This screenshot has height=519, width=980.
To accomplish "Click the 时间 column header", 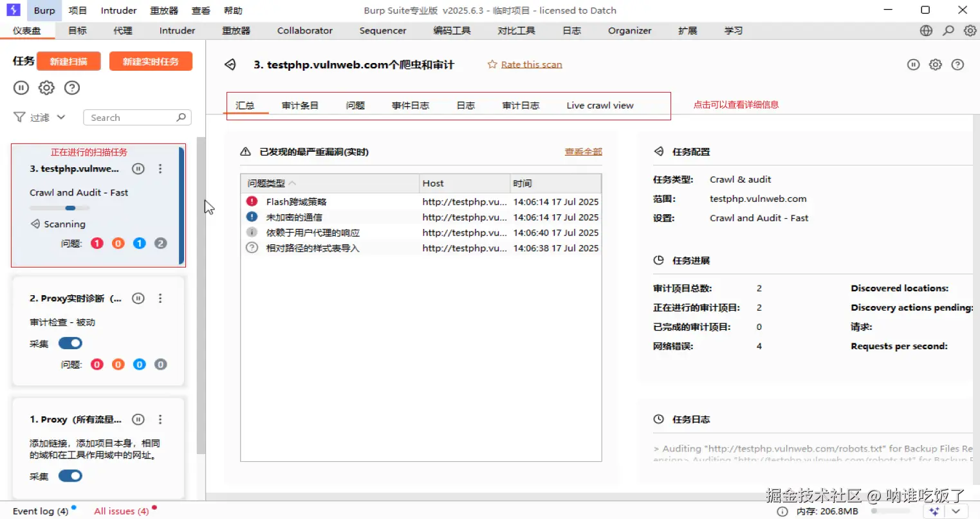I will tap(556, 183).
